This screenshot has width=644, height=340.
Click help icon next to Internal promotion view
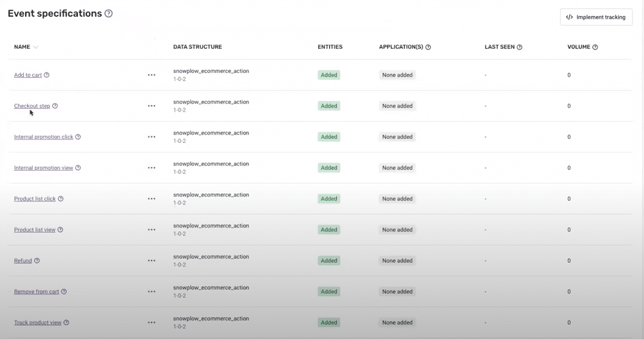pyautogui.click(x=78, y=167)
